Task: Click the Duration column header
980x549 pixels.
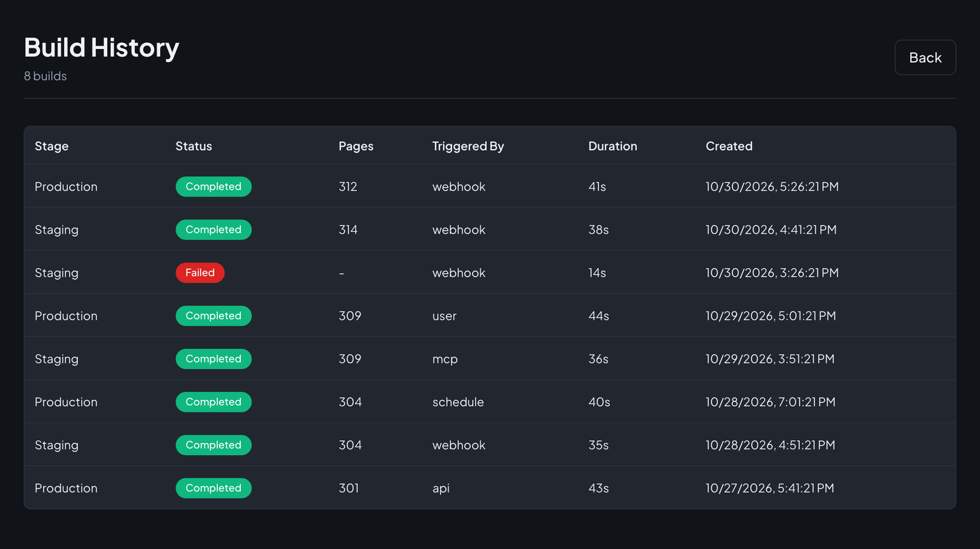Action: (612, 146)
